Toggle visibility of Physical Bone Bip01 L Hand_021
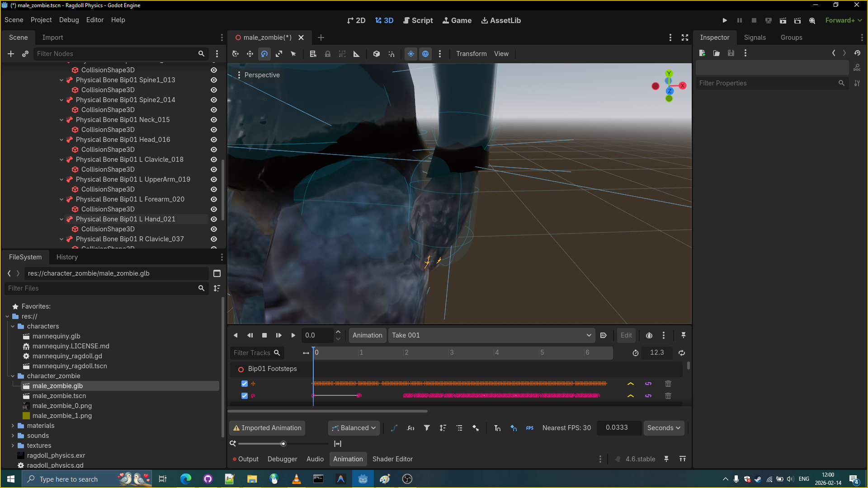 click(x=214, y=219)
